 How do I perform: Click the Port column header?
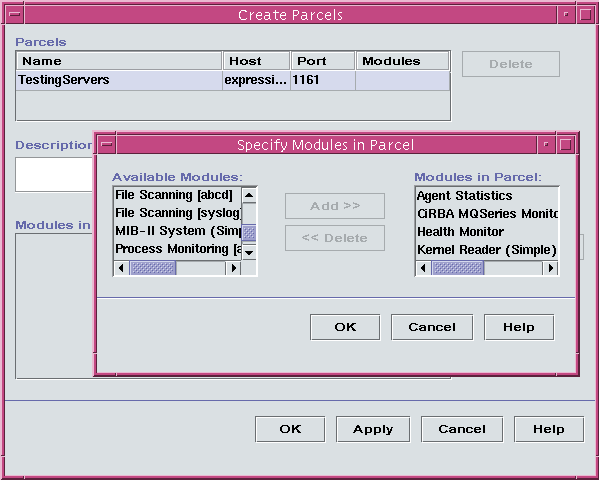(x=323, y=61)
